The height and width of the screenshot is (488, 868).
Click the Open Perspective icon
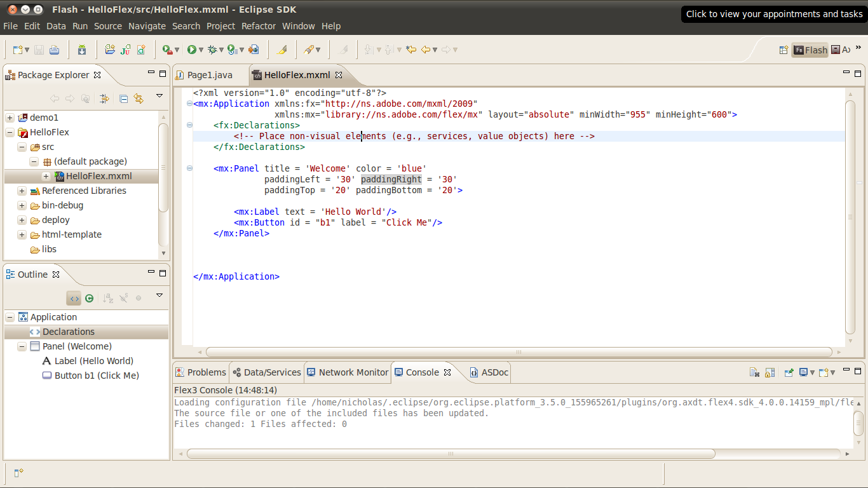pos(784,50)
